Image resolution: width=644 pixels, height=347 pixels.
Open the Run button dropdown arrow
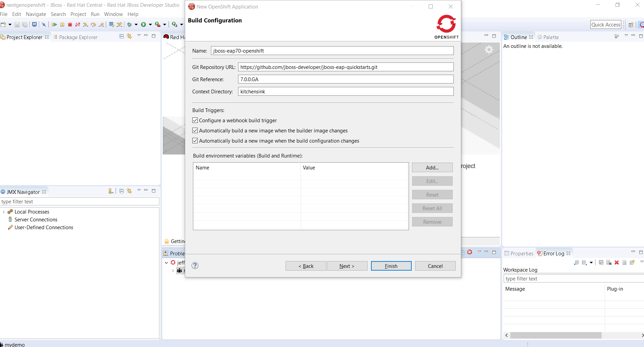pos(150,24)
